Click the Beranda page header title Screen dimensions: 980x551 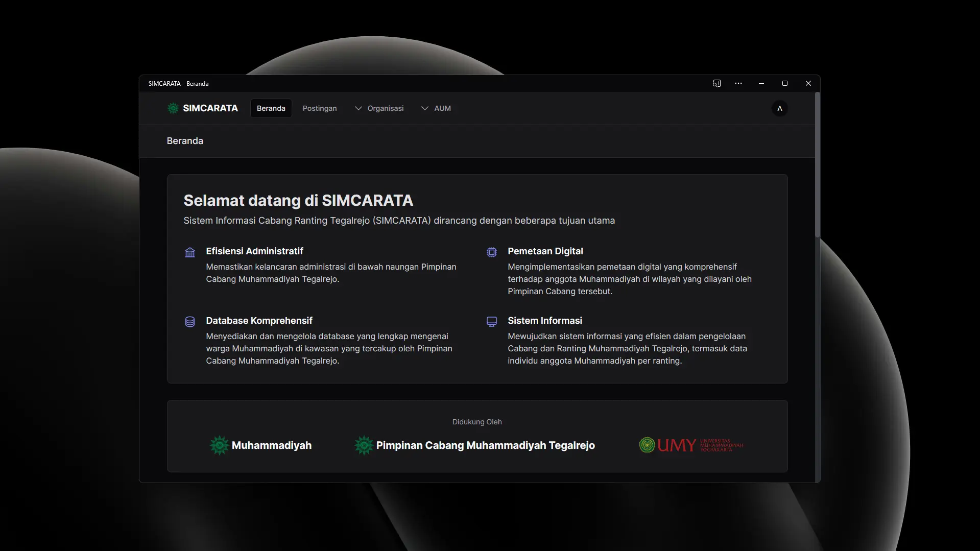(x=185, y=141)
